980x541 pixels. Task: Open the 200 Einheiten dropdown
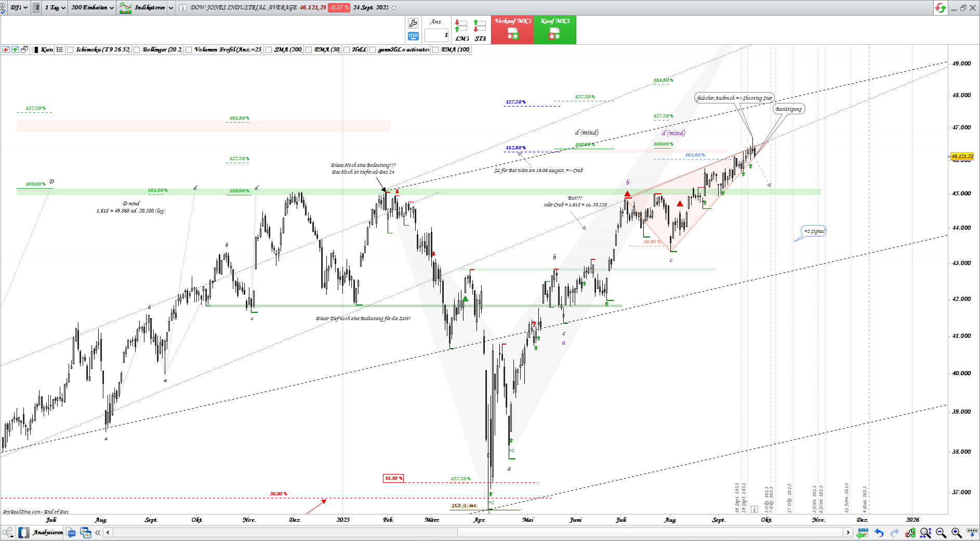point(92,7)
